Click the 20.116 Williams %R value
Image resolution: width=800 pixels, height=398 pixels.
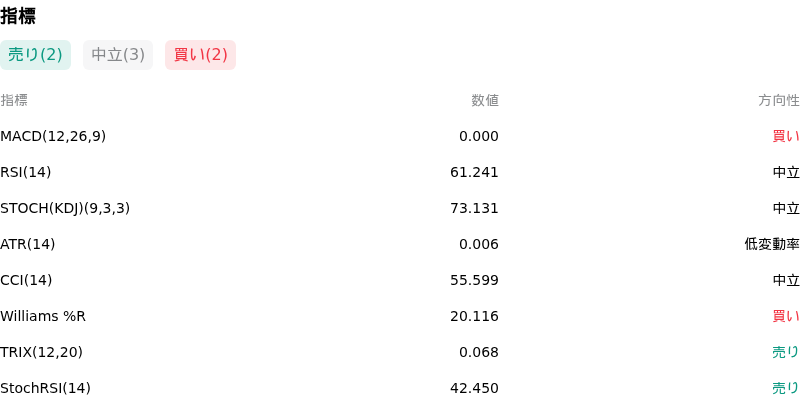474,316
